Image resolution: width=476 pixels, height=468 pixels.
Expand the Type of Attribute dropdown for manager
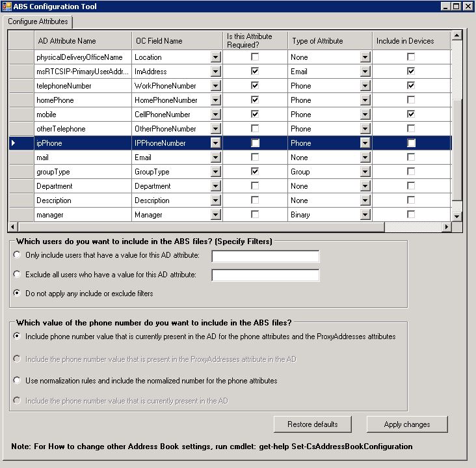click(365, 215)
